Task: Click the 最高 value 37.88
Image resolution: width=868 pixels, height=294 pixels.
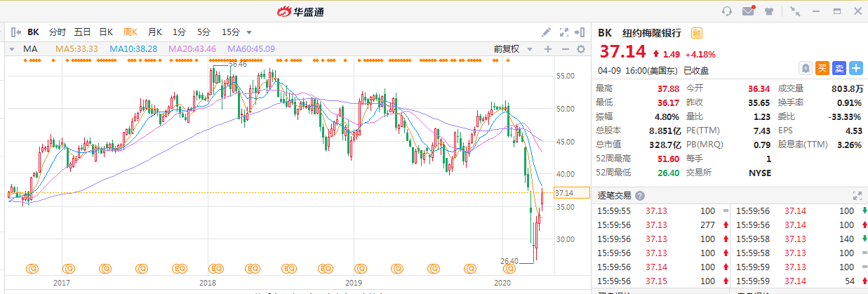Action: click(668, 88)
